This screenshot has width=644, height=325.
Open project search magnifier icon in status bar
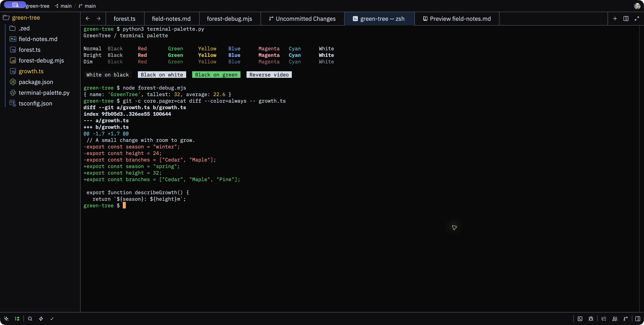click(30, 318)
